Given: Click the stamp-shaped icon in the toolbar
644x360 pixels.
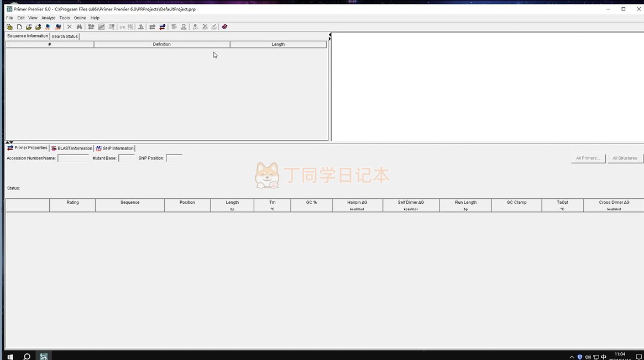Looking at the screenshot, I should click(184, 27).
